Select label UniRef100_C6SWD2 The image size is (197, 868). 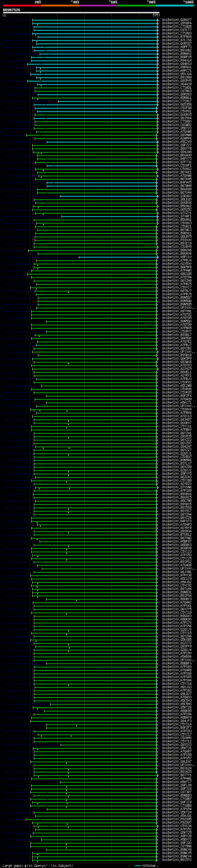(x=176, y=125)
